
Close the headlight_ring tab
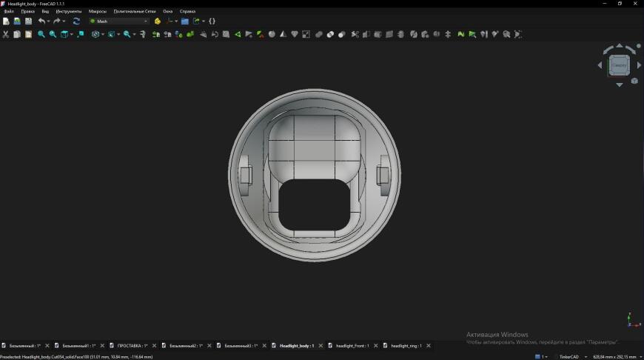pos(429,346)
